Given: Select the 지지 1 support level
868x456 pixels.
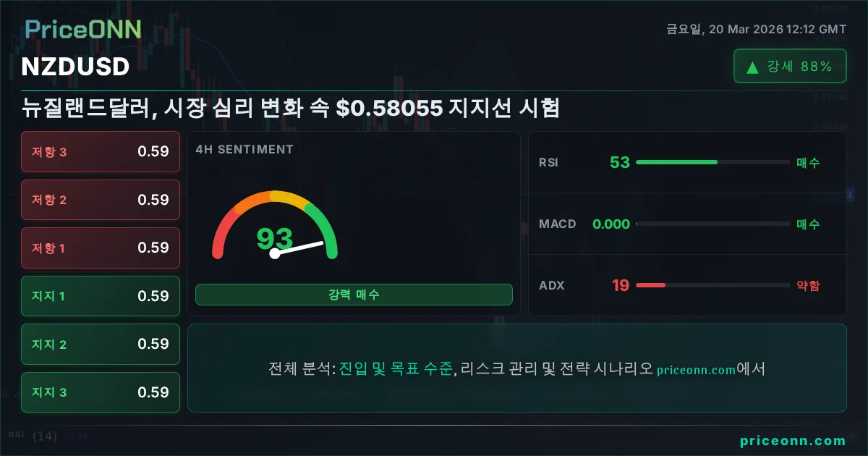Looking at the screenshot, I should pyautogui.click(x=101, y=296).
